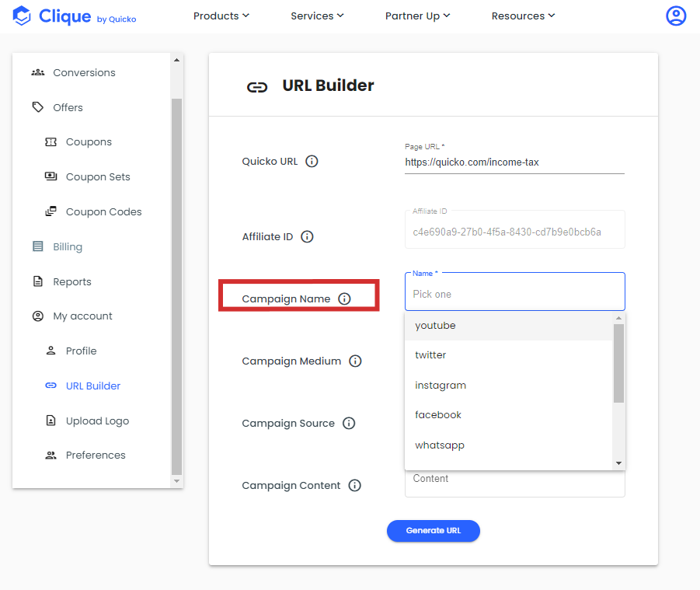The width and height of the screenshot is (700, 590).
Task: Click the Conversions people icon in sidebar
Action: (38, 72)
